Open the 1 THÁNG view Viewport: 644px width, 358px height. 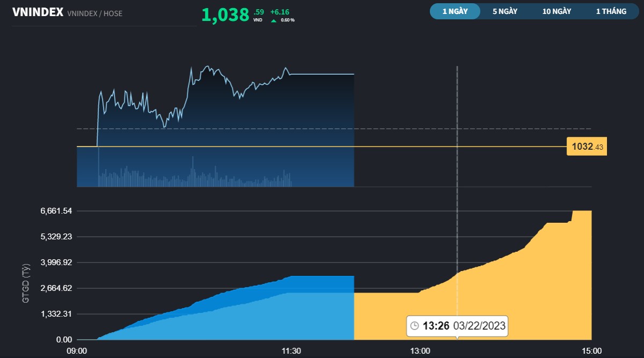[611, 11]
